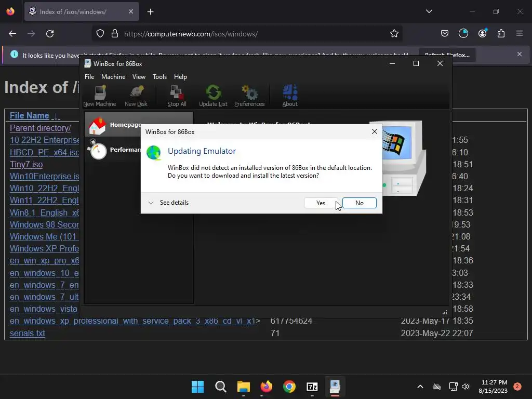Open the File menu in WinBox

(x=89, y=77)
